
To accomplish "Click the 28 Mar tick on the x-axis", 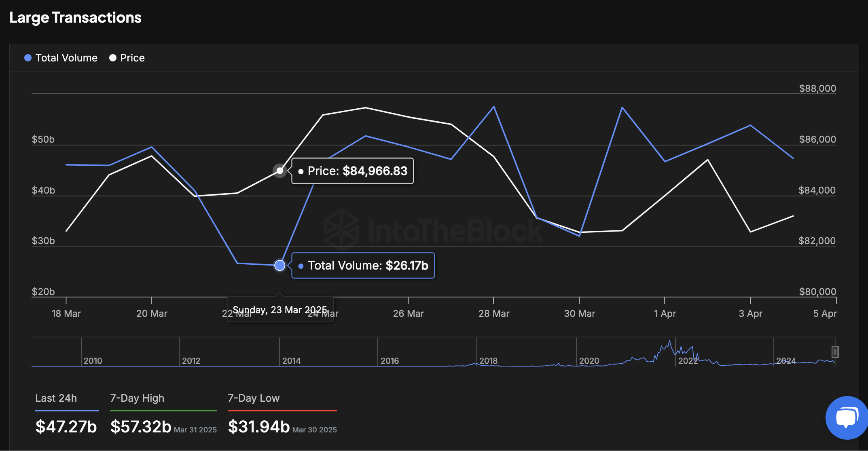I will [494, 314].
